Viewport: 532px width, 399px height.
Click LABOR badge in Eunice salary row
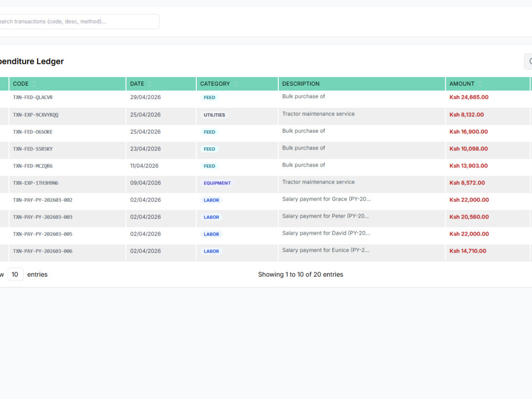coord(211,251)
